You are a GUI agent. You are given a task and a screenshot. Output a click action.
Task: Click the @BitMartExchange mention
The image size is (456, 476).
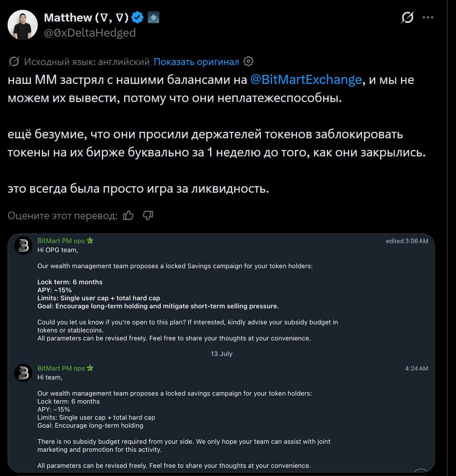306,80
